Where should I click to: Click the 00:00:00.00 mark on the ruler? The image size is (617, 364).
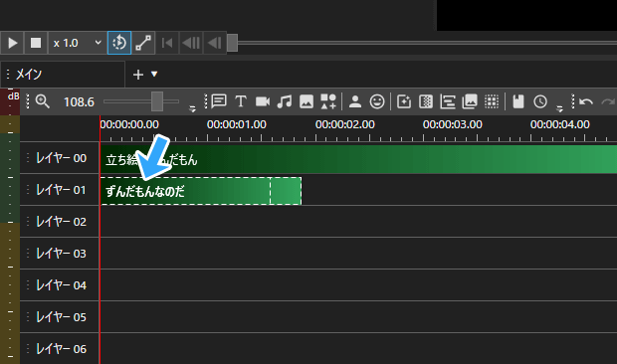pyautogui.click(x=129, y=124)
